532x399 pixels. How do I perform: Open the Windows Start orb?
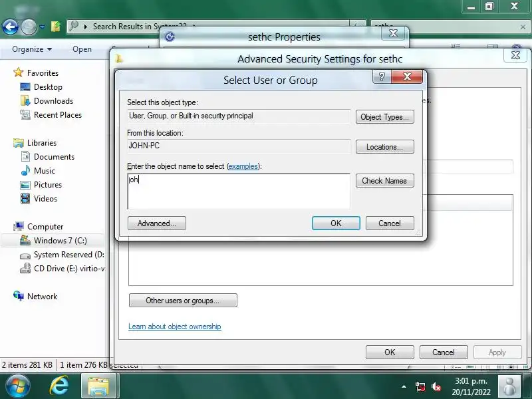(x=18, y=386)
